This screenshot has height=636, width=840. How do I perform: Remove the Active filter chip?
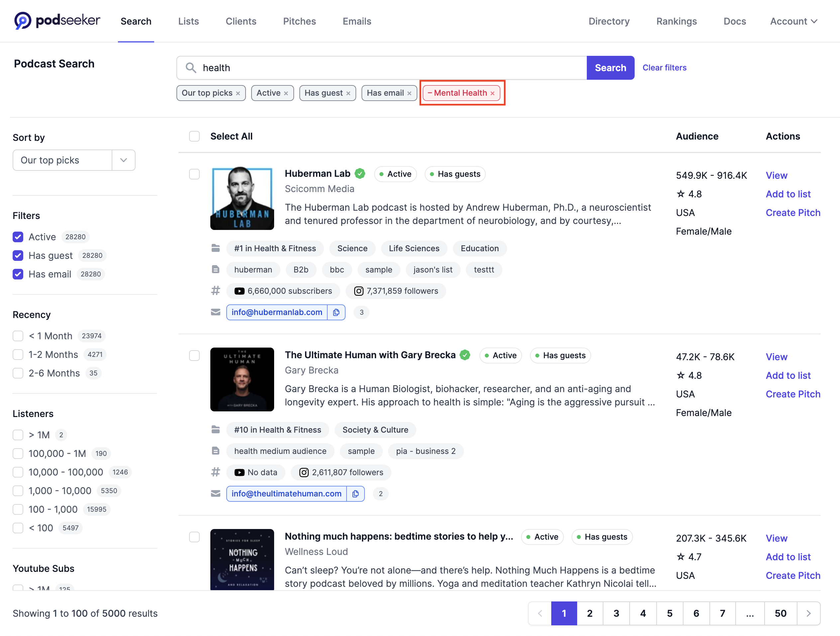click(x=286, y=93)
